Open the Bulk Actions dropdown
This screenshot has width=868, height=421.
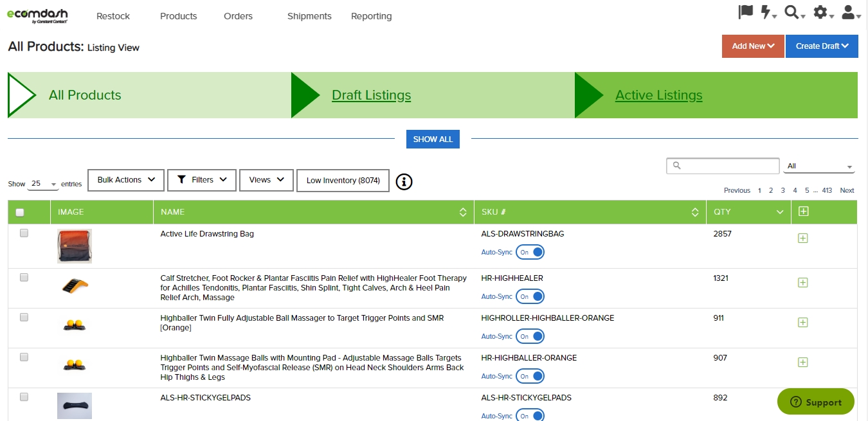point(126,180)
